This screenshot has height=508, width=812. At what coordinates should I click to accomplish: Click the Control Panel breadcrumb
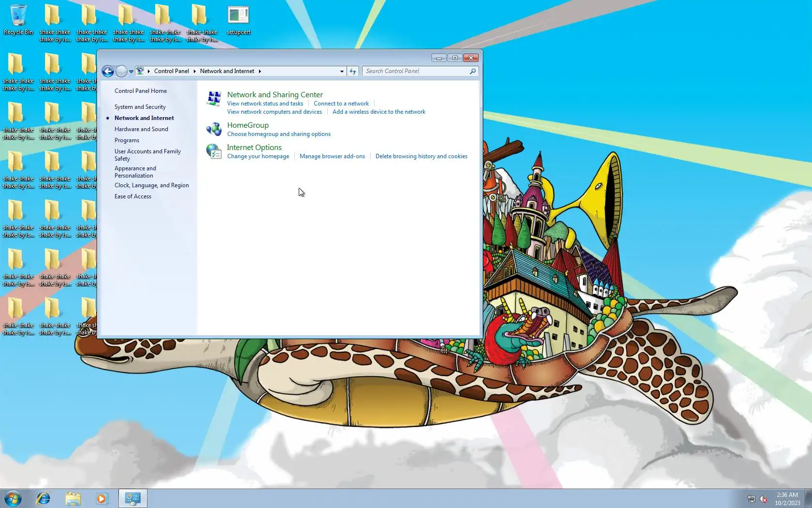(x=172, y=71)
